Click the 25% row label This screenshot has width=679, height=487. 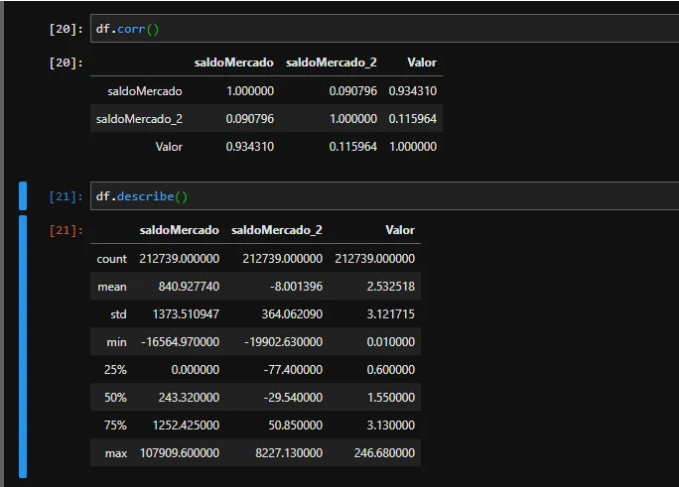115,370
